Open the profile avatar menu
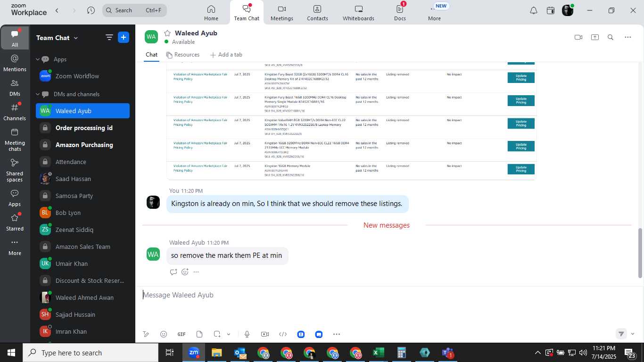644x362 pixels. pyautogui.click(x=568, y=10)
